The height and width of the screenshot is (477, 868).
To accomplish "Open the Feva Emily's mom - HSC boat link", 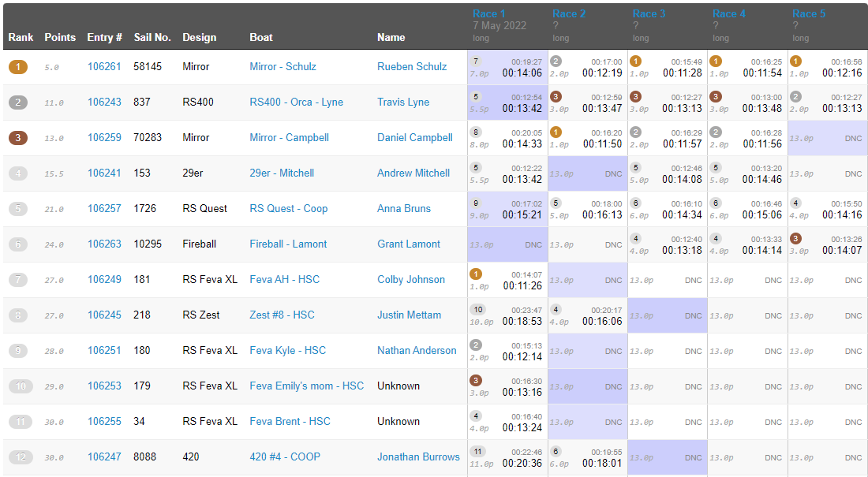I will [307, 386].
